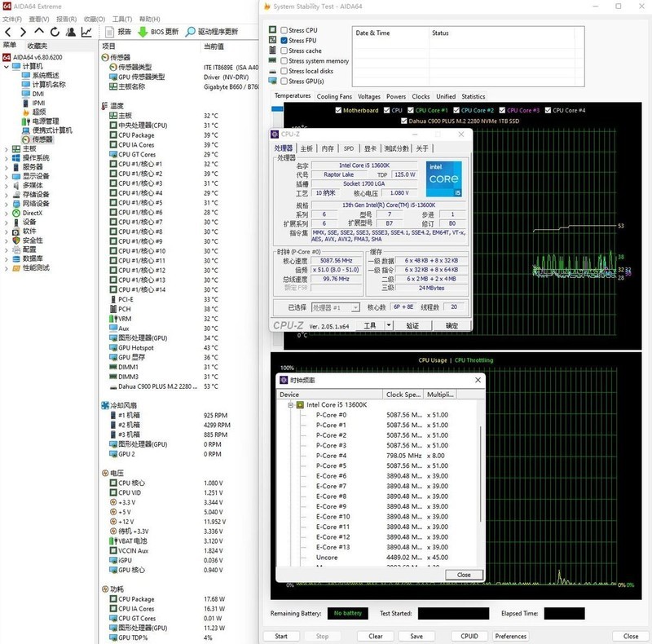Expand the 主板 tree node
This screenshot has width=652, height=644.
click(x=7, y=149)
